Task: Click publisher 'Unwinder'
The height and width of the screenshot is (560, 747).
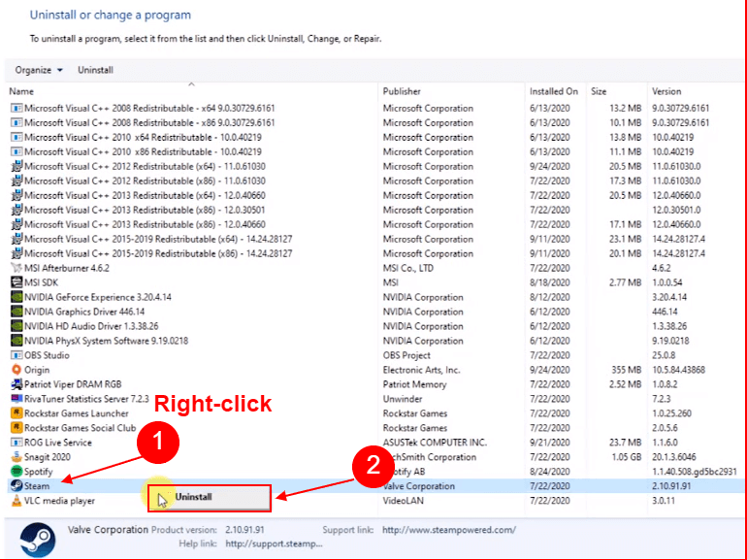Action: click(x=402, y=399)
